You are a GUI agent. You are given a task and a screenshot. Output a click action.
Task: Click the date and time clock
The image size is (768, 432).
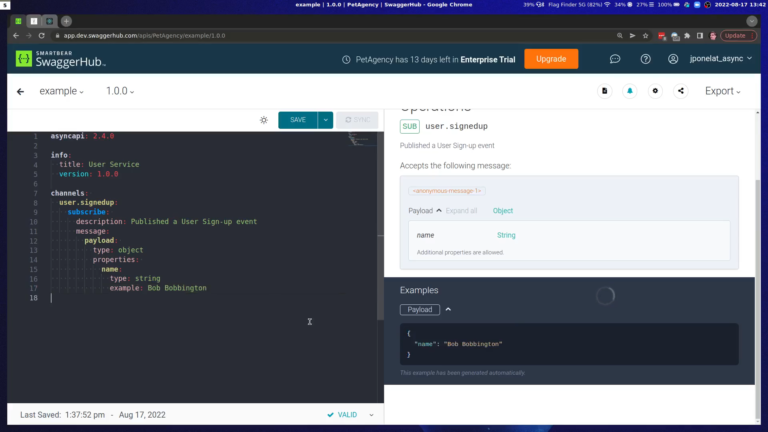[740, 4]
